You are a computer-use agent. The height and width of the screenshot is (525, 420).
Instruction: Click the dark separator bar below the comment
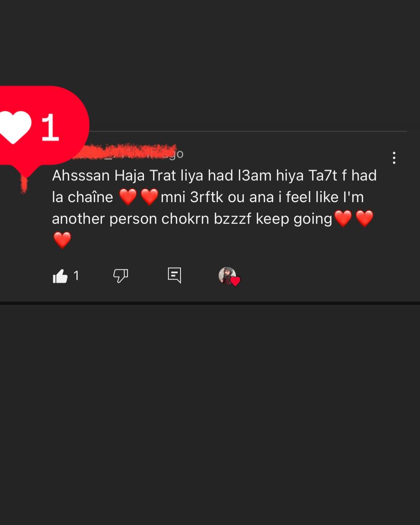pos(210,303)
